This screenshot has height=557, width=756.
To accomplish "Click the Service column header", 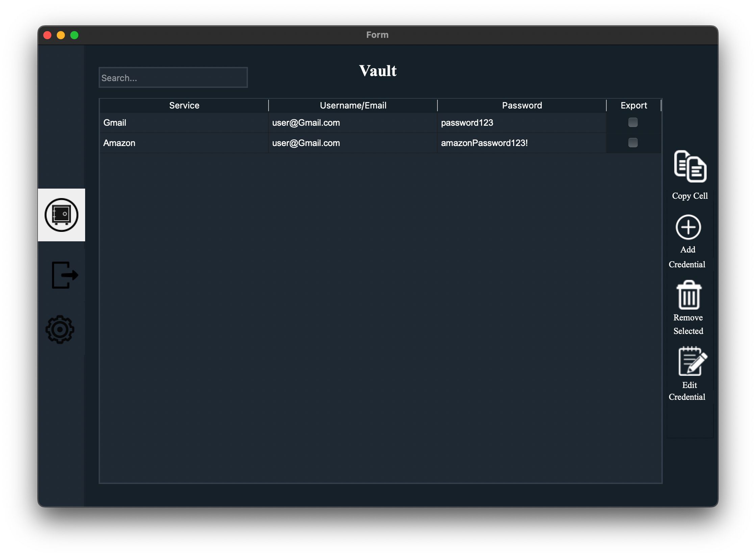I will coord(184,105).
